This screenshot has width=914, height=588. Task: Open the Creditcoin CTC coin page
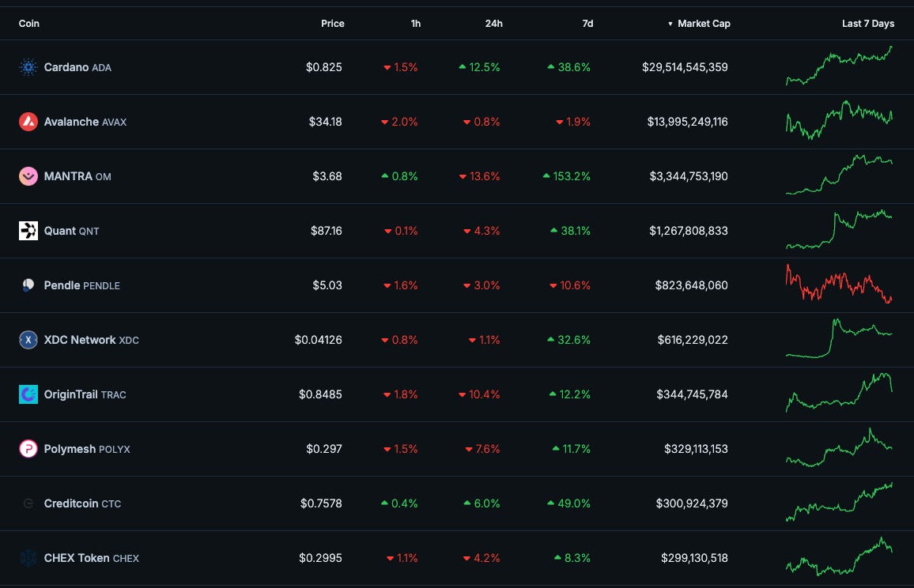point(83,503)
